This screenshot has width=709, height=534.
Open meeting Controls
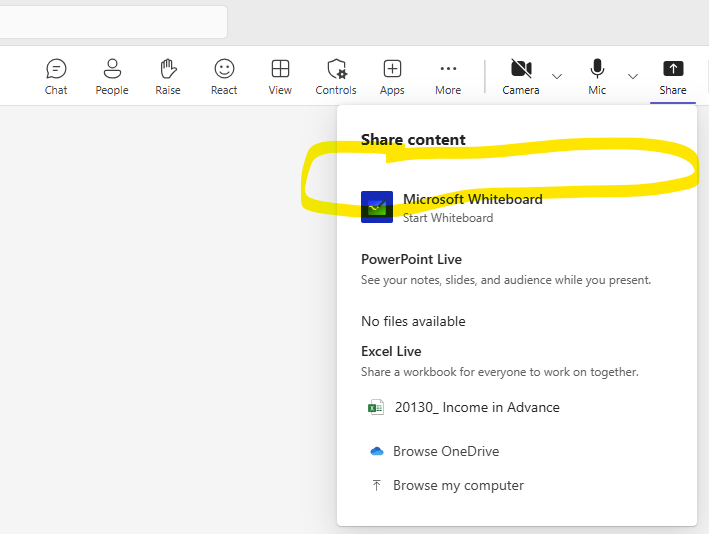coord(336,77)
